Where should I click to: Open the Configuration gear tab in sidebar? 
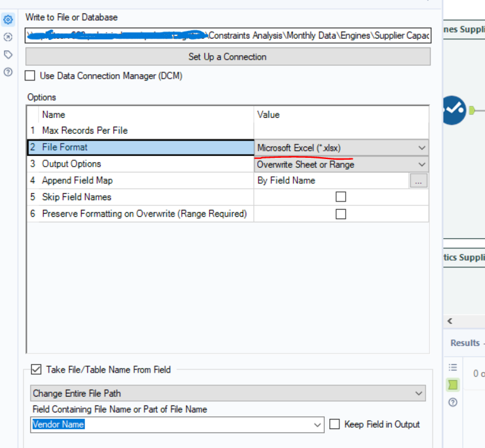pos(8,20)
